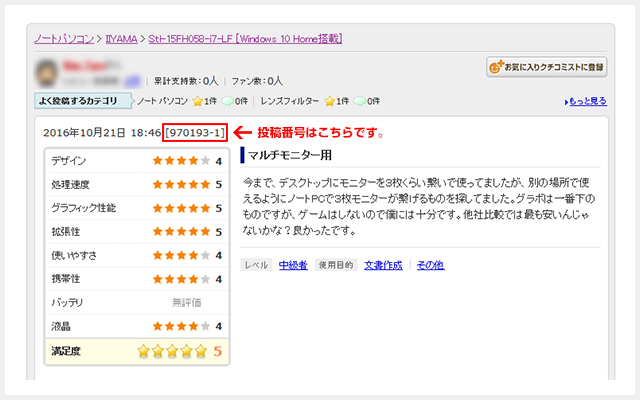Click the blurred reviewer avatar

(46, 73)
